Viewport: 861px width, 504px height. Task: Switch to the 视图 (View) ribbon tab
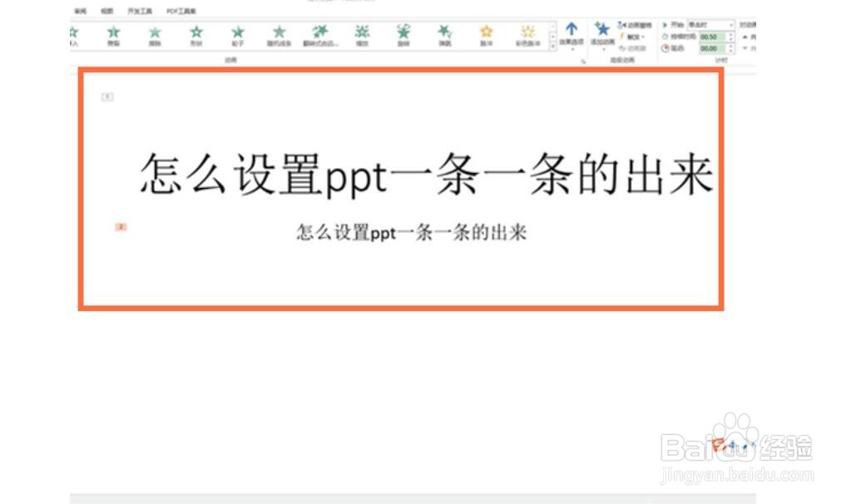107,11
